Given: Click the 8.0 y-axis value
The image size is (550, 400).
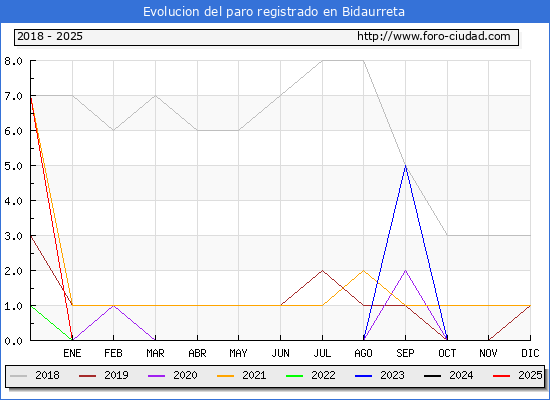Looking at the screenshot, I should [x=13, y=61].
